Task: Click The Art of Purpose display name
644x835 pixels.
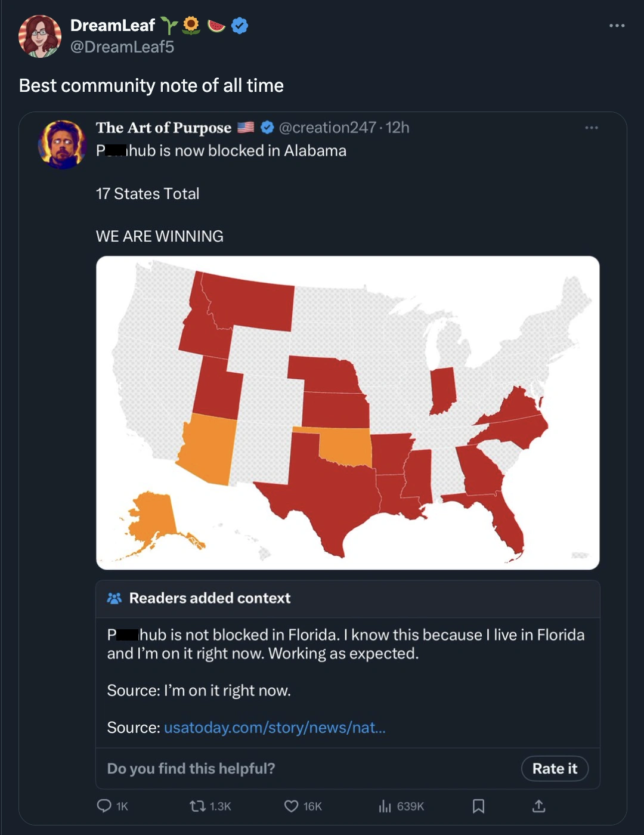Action: click(x=163, y=128)
